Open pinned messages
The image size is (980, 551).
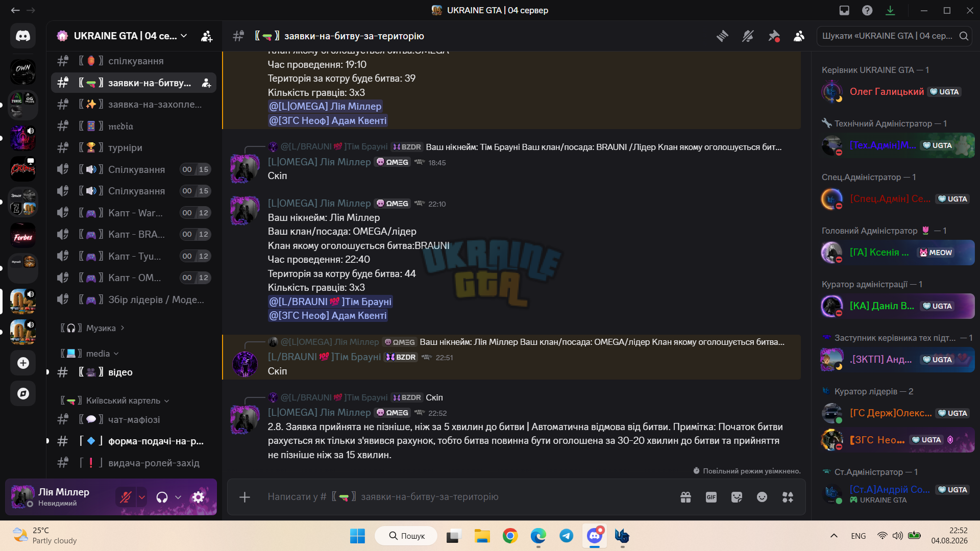(774, 36)
